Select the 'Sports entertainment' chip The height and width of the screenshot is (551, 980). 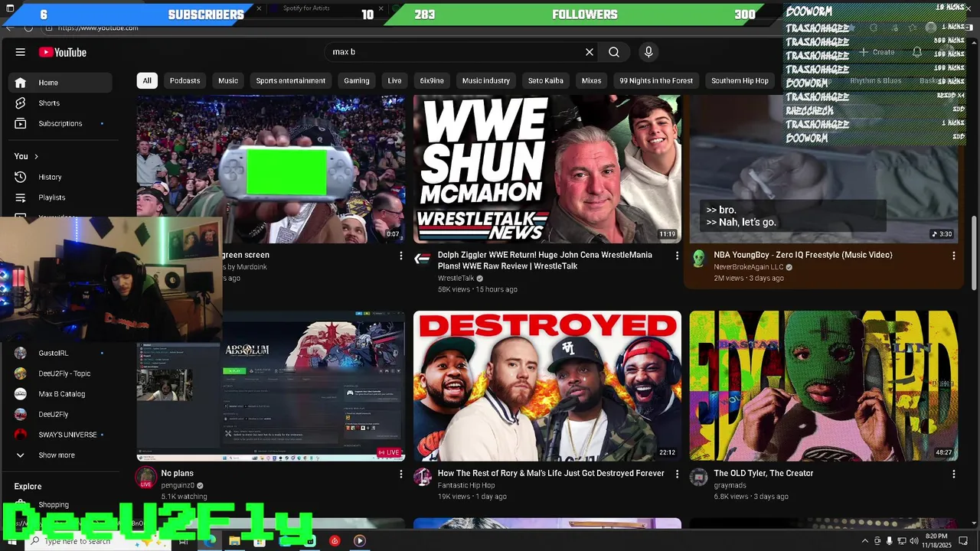291,80
